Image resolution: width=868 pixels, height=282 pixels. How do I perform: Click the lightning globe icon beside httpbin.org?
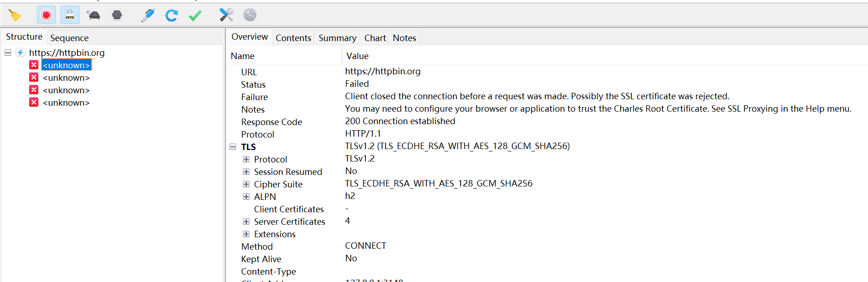(20, 53)
